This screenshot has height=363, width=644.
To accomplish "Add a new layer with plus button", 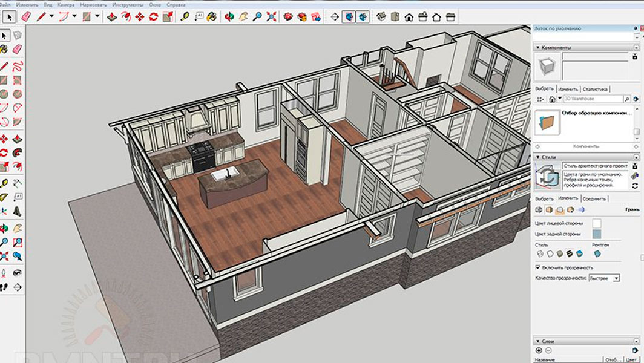I will (x=539, y=350).
